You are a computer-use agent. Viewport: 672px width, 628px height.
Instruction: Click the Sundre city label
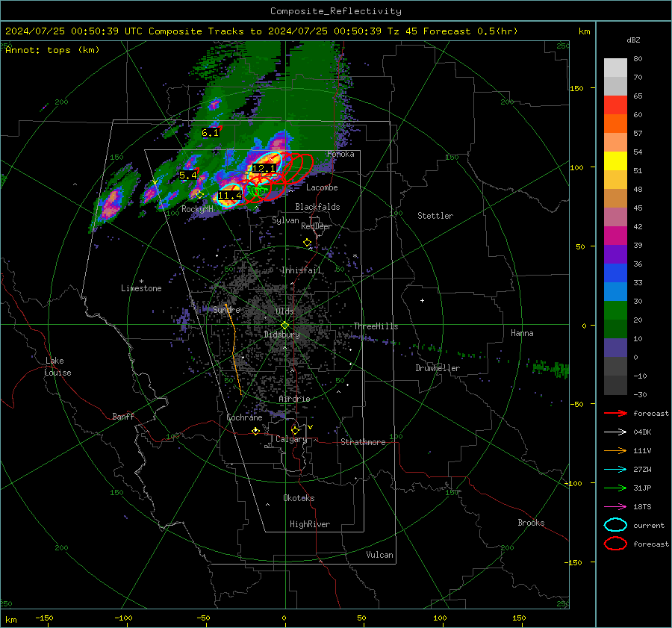(x=227, y=309)
